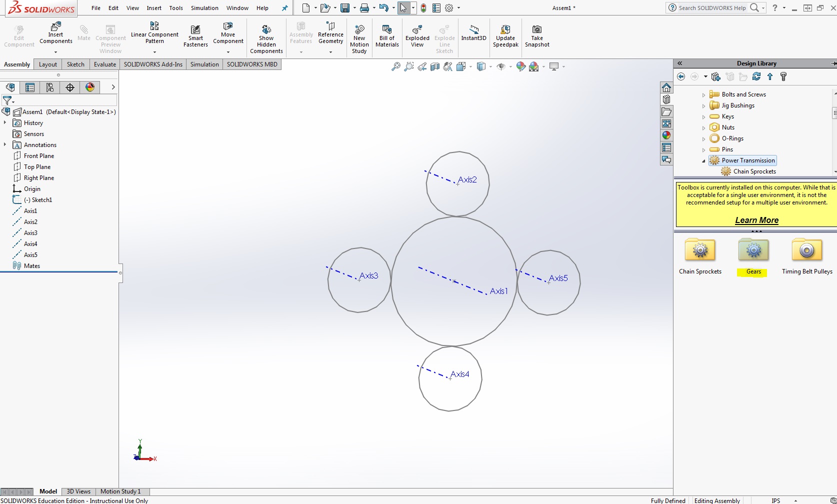
Task: Click Show Hidden Components
Action: (x=266, y=39)
